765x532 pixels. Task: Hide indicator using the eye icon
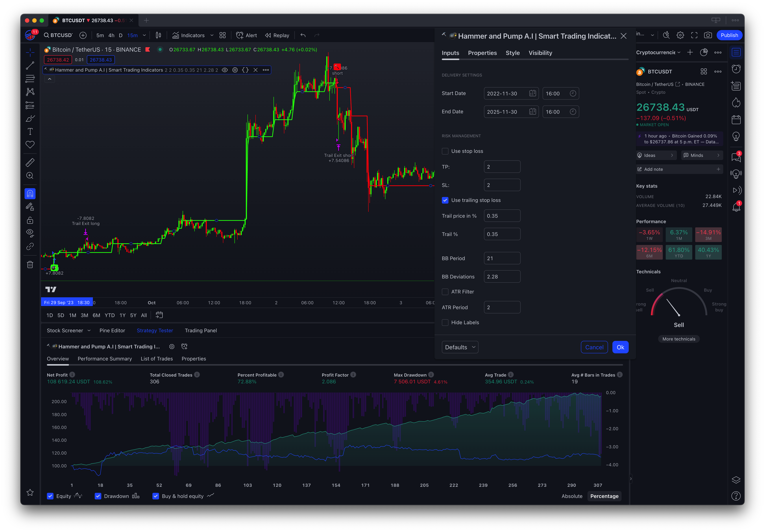pos(225,70)
